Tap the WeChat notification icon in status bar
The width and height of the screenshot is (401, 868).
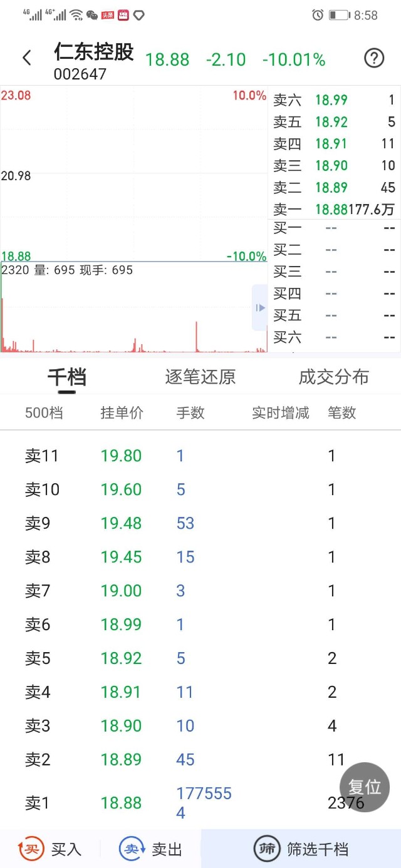click(x=92, y=15)
